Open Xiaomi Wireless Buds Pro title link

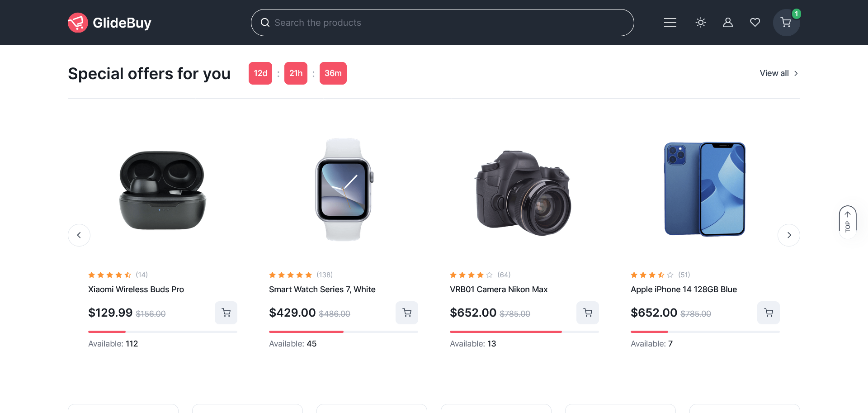point(136,290)
